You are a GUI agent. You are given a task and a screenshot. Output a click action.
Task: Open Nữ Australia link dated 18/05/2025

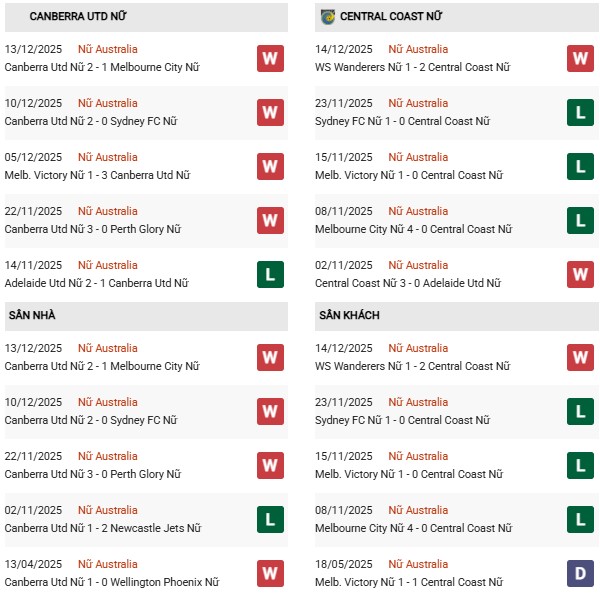tap(418, 564)
